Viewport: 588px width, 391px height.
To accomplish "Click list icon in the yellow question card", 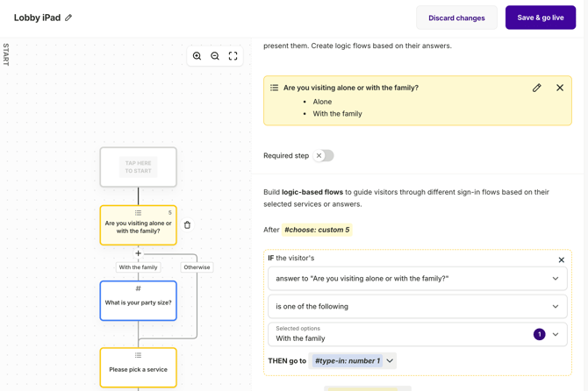I will point(274,88).
